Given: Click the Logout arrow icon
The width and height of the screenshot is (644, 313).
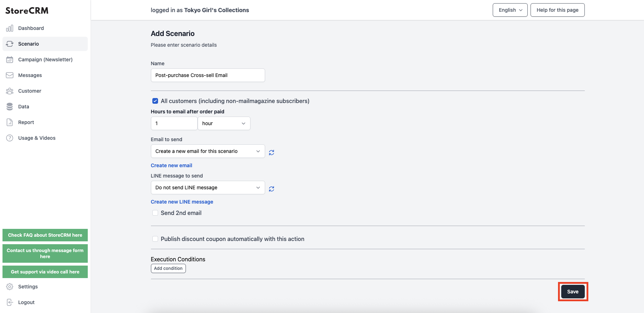Looking at the screenshot, I should pyautogui.click(x=10, y=302).
